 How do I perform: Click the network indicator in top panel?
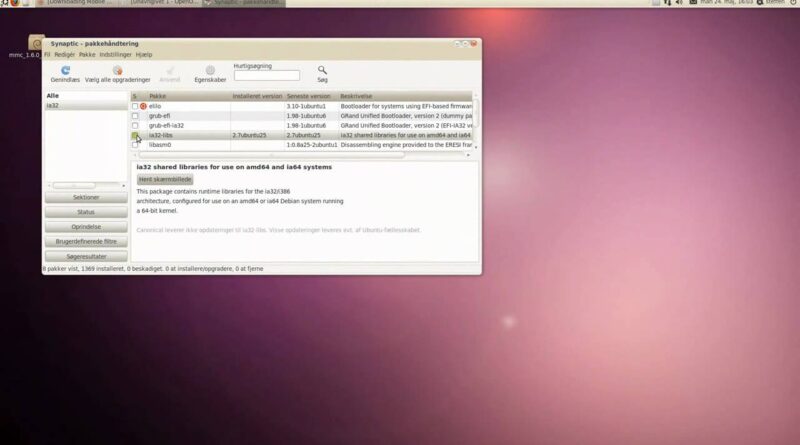(667, 3)
